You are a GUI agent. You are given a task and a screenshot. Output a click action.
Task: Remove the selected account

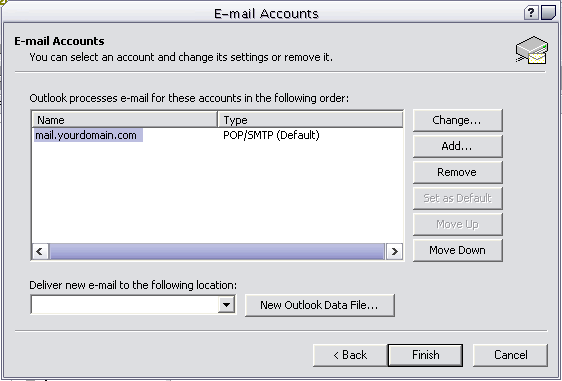pos(458,172)
